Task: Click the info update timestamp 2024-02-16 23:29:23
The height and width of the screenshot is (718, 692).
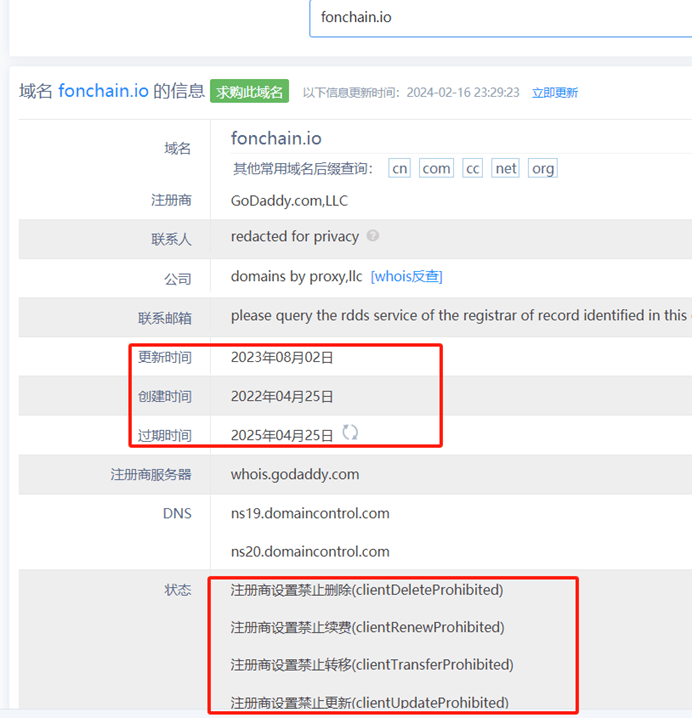Action: pos(463,92)
